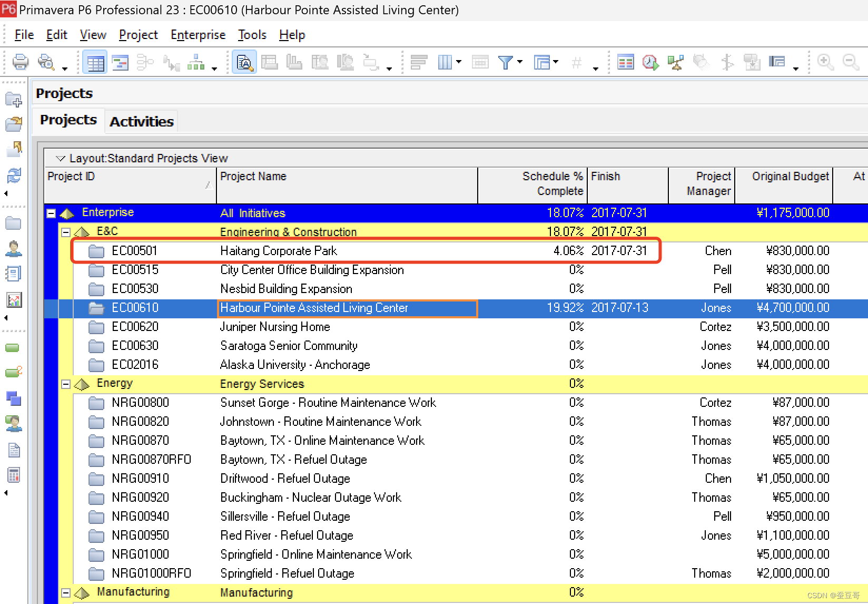Click the Zoom Out magnifier
This screenshot has width=868, height=604.
(851, 62)
